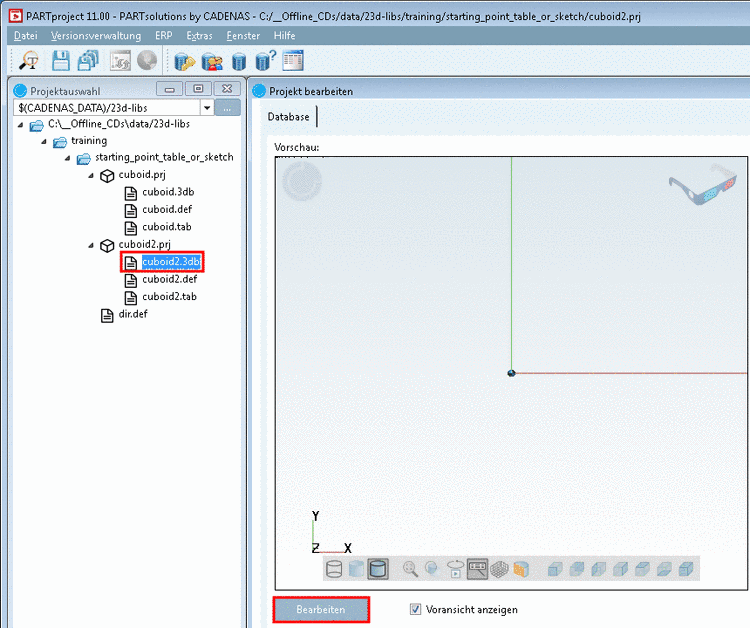Click the grid mesh sphere icon
Viewport: 750px width, 628px height.
pyautogui.click(x=499, y=569)
